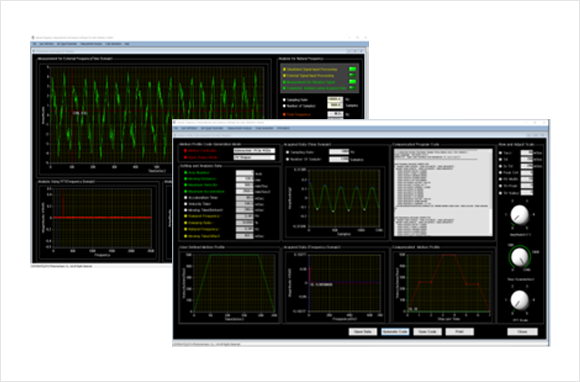
Task: Toggle the Measurement for Vibration Signal switch
Action: [x=353, y=82]
